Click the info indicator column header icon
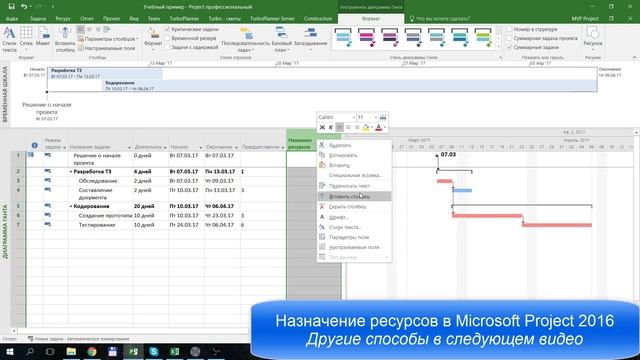The height and width of the screenshot is (360, 640). [35, 145]
